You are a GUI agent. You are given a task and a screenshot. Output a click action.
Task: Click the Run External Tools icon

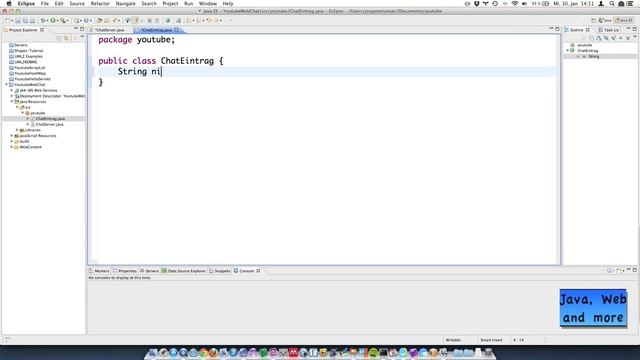pos(62,20)
